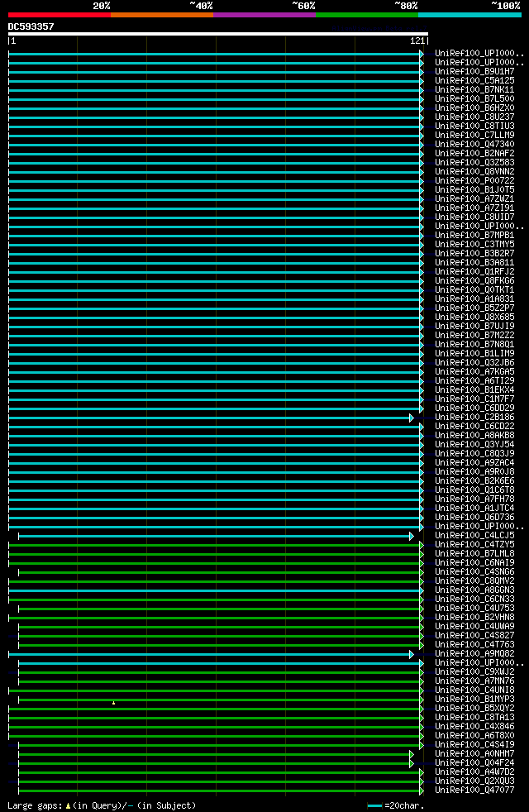Open the UniRef100_C2B186 label

[474, 418]
